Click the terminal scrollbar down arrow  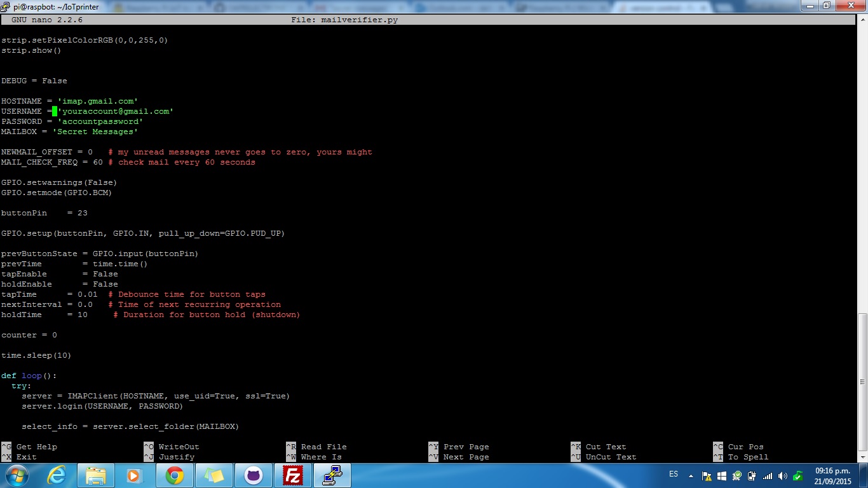(862, 457)
